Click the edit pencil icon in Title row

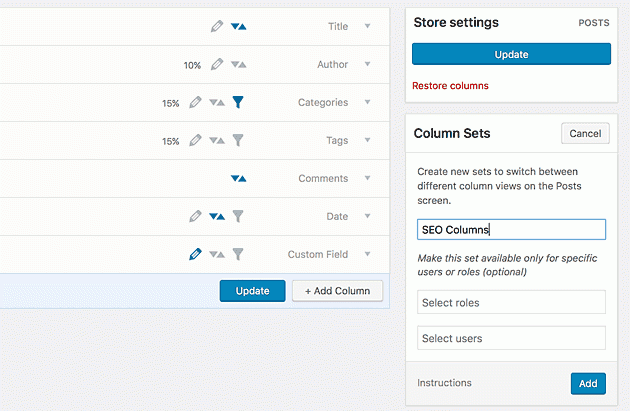[x=217, y=27]
